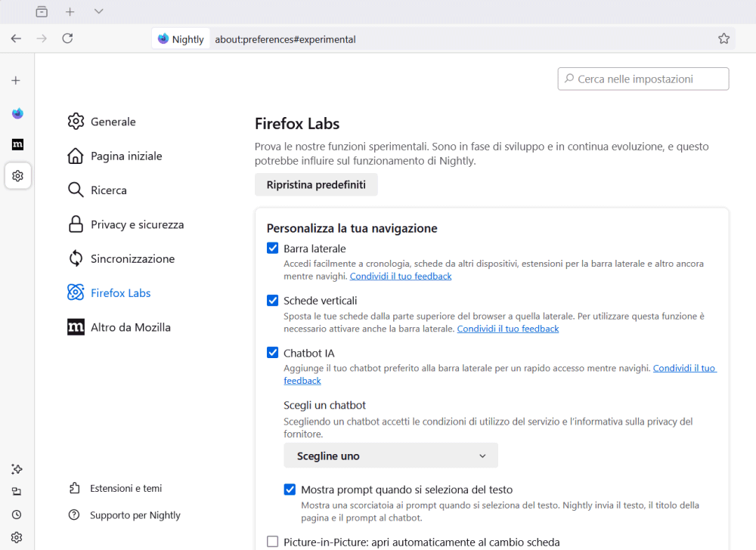756x550 pixels.
Task: Open the Scegline uno chatbot dropdown
Action: (x=391, y=456)
